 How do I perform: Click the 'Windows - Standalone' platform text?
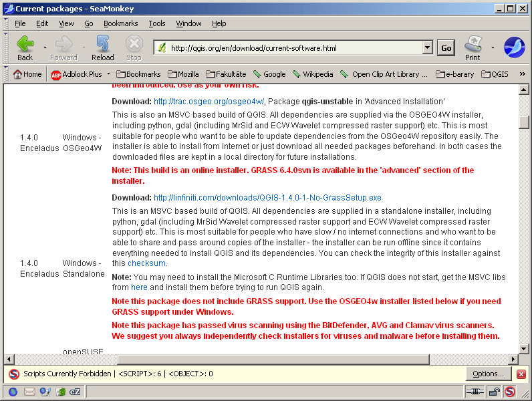click(x=84, y=269)
